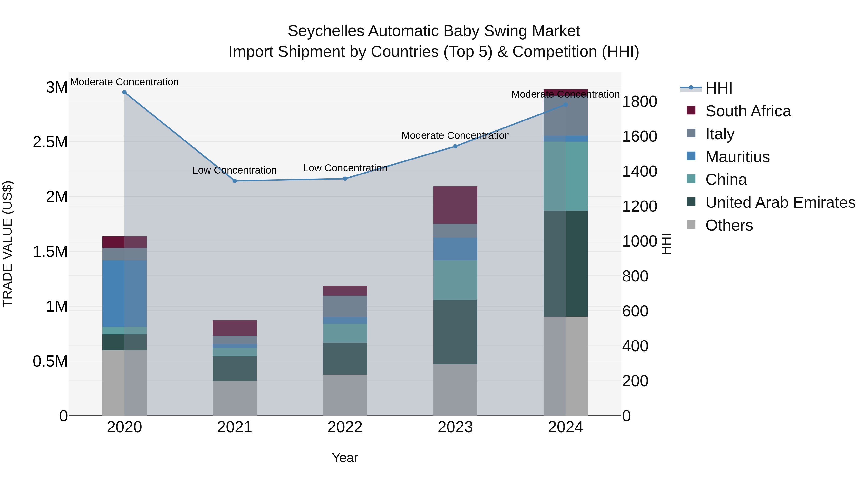Click the rotated HHI right-axis title
The height and width of the screenshot is (488, 868).
tap(666, 244)
